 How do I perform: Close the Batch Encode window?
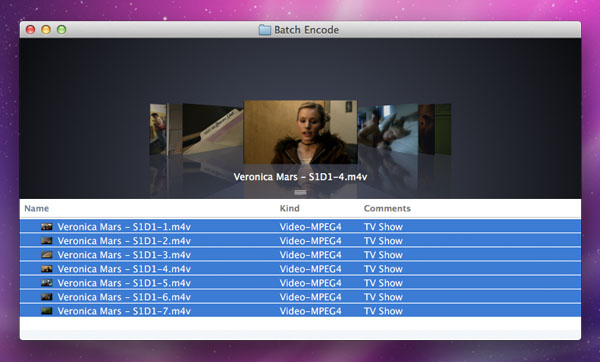(x=30, y=29)
